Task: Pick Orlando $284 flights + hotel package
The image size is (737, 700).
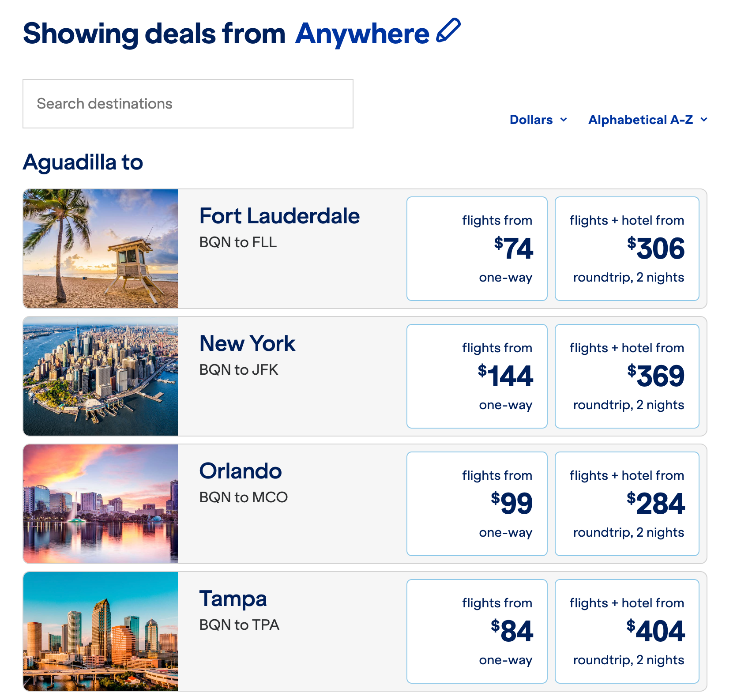Action: (x=627, y=504)
